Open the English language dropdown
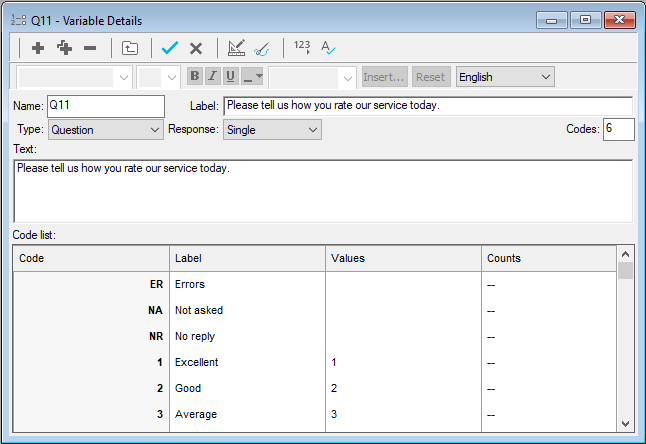This screenshot has height=444, width=646. (505, 77)
